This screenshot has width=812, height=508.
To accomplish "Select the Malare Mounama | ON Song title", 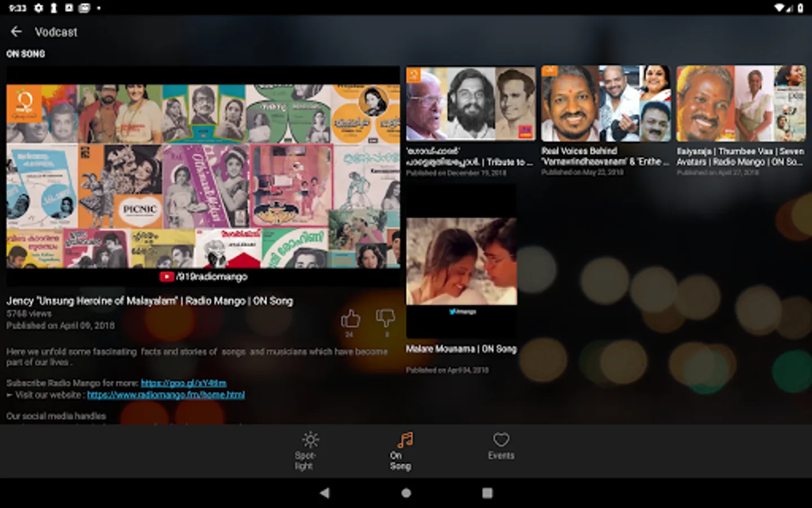I will coord(461,349).
